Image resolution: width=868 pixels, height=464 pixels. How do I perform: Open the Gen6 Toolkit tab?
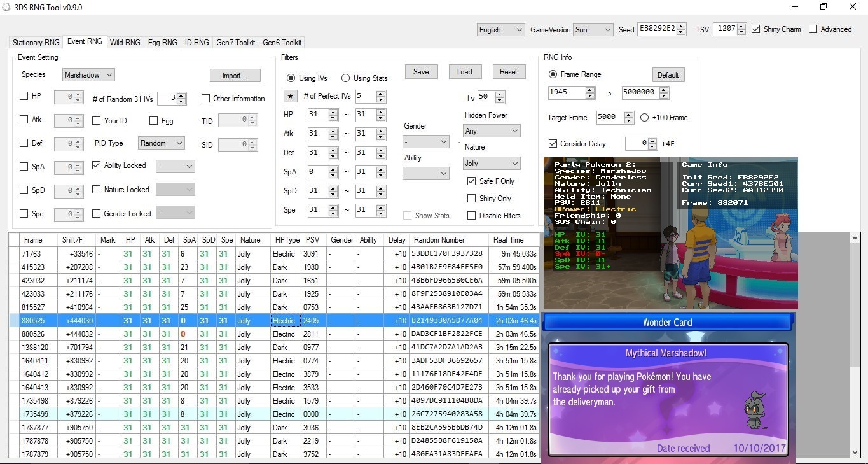[282, 43]
